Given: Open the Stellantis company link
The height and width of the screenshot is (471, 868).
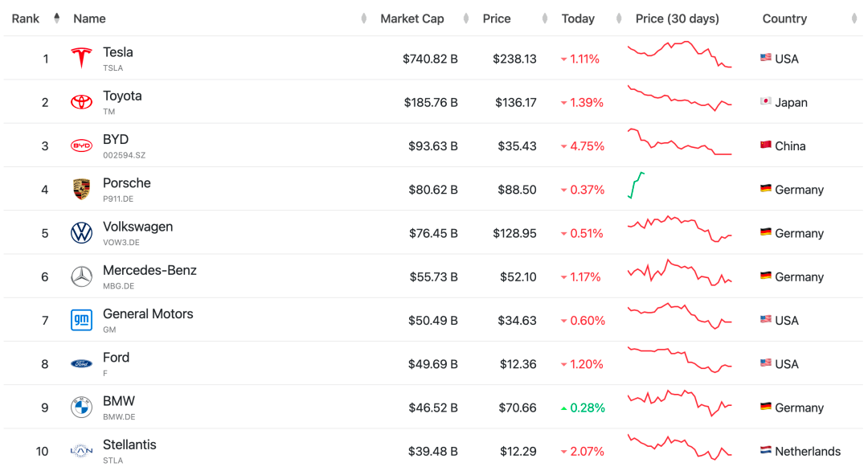Looking at the screenshot, I should coord(129,444).
